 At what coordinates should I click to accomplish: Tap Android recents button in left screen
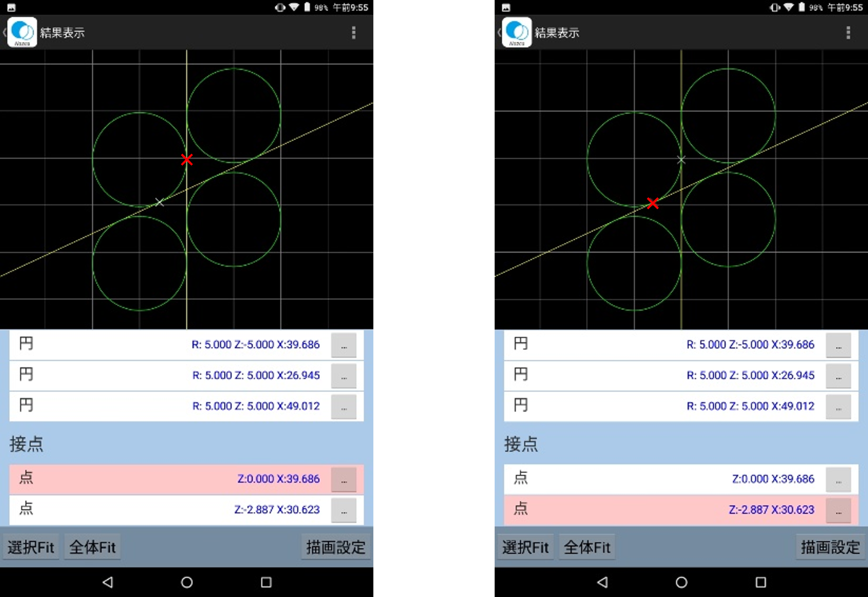pos(266,582)
